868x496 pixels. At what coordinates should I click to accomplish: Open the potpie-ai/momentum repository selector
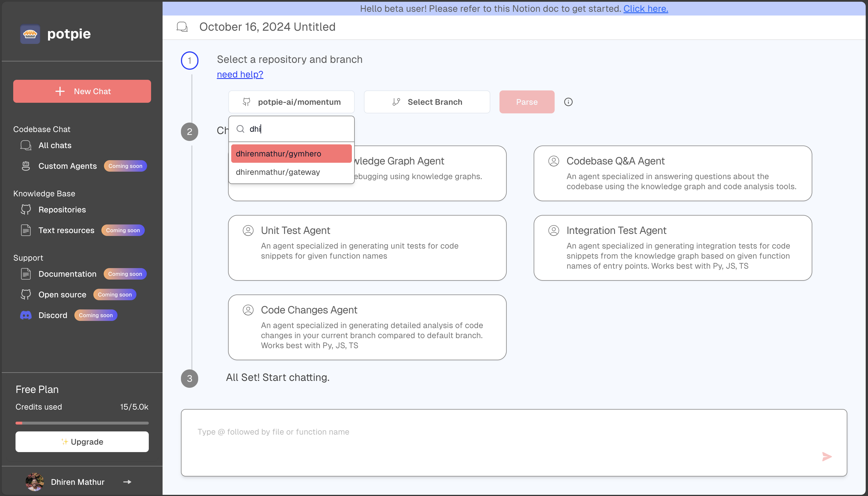[x=291, y=102]
